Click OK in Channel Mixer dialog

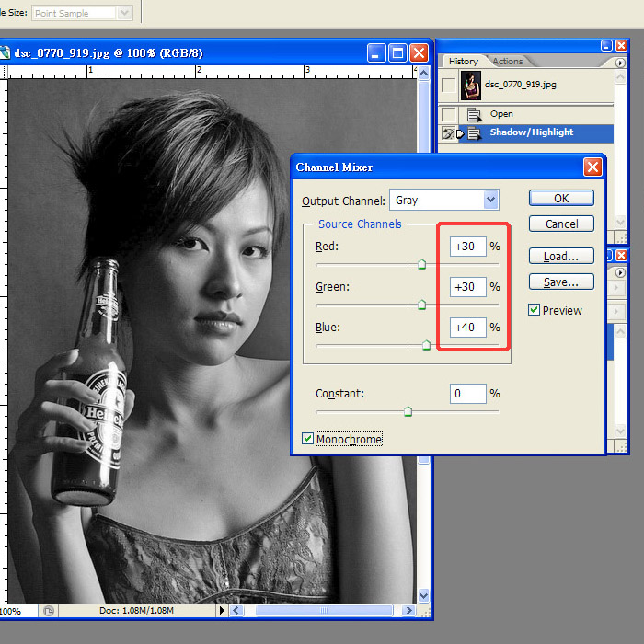pos(560,198)
